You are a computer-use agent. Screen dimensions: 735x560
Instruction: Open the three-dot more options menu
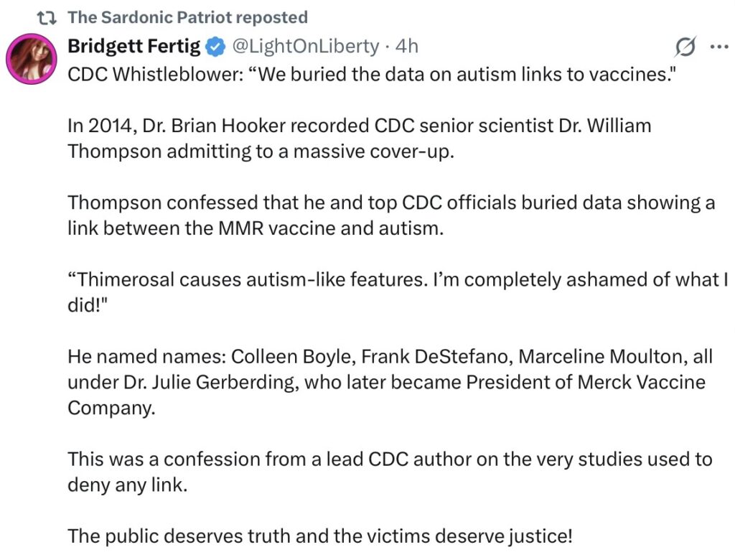pyautogui.click(x=718, y=47)
